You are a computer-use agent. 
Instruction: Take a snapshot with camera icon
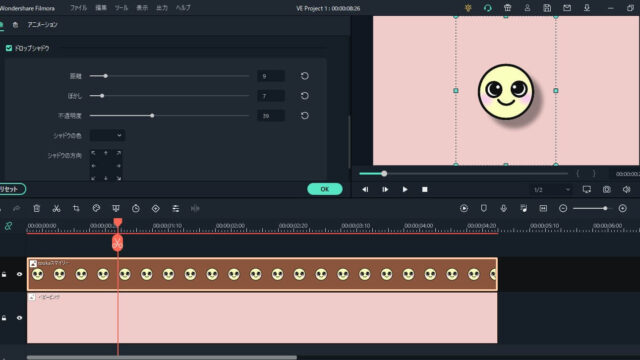(607, 189)
